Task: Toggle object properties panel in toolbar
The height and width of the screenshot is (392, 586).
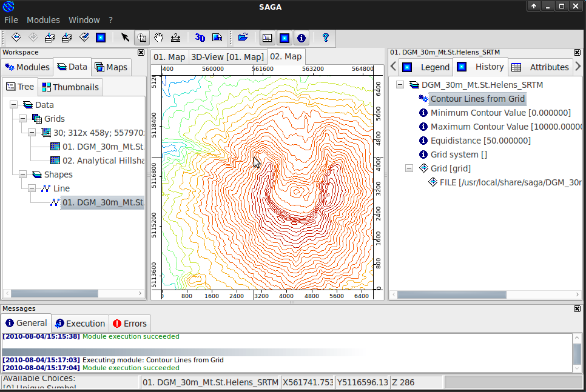Action: [x=284, y=38]
